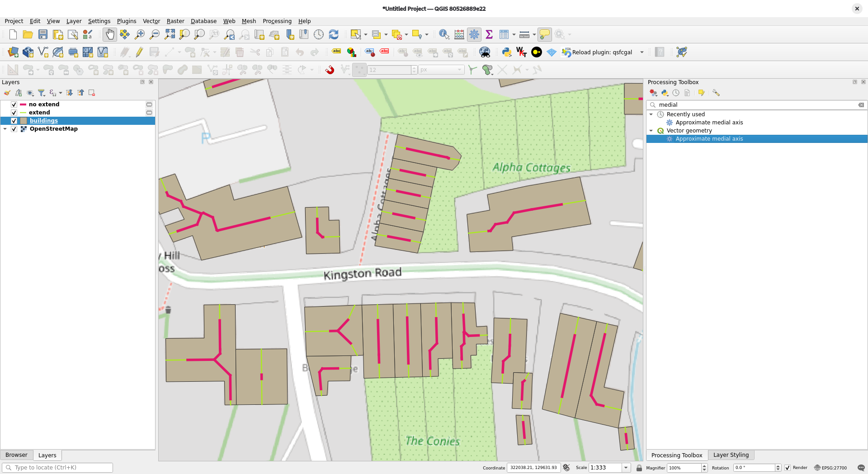Open the Scale dropdown list
Viewport: 868px width, 474px height.
tap(626, 468)
